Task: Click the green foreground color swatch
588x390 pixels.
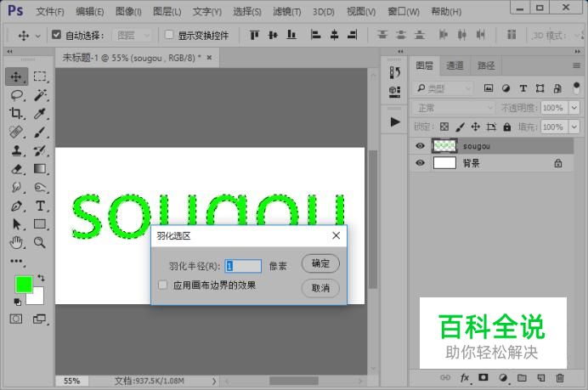Action: (23, 284)
